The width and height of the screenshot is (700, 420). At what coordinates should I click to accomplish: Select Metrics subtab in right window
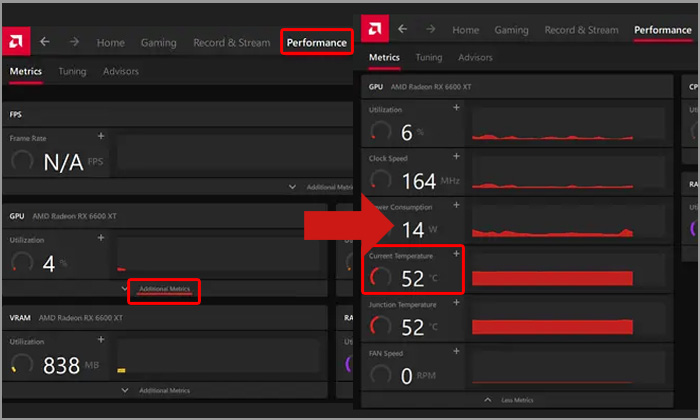[x=384, y=58]
